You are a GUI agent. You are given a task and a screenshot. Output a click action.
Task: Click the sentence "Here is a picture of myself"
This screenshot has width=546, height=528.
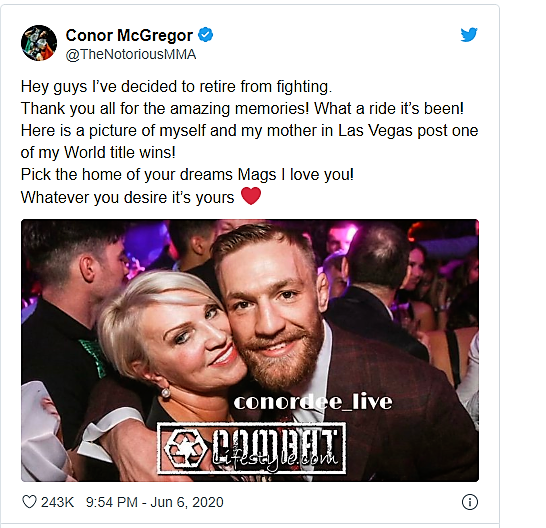(249, 131)
